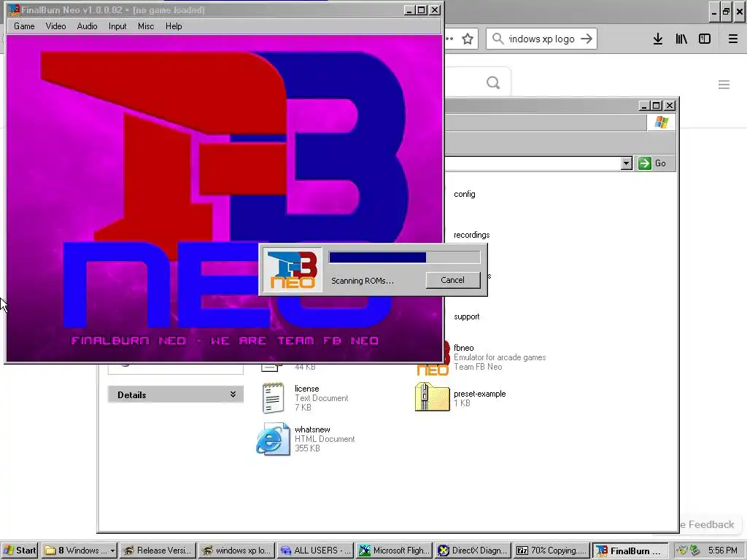Switch to the 'windows xp lo...' taskbar window
The image size is (747, 560).
[x=236, y=551]
